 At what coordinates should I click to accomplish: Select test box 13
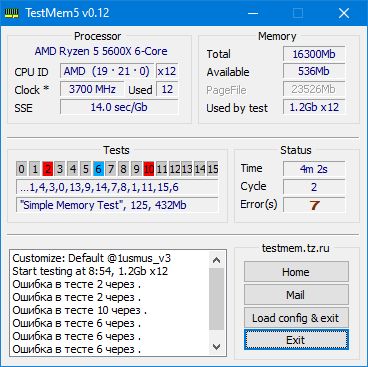point(187,169)
